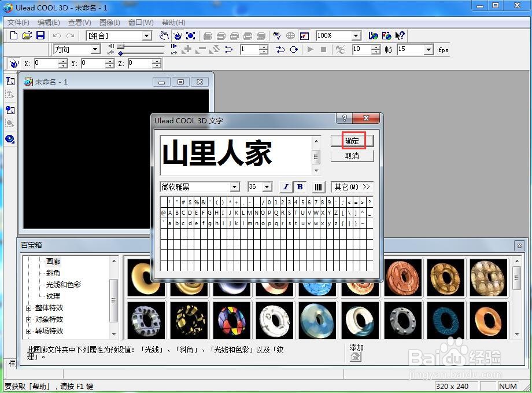
Task: Select the move object hand tool
Action: (164, 35)
